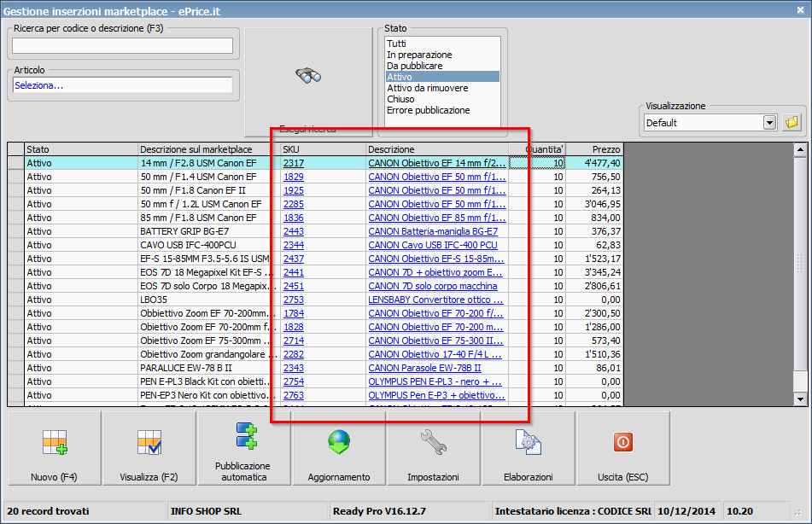Click the date 10/12/2014 in status bar
The height and width of the screenshot is (524, 812).
(x=686, y=511)
